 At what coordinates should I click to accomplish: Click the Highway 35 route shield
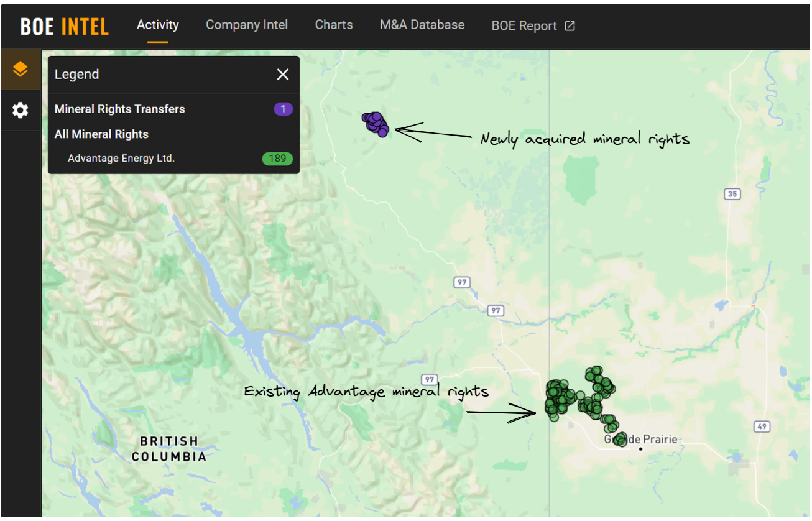(x=732, y=194)
